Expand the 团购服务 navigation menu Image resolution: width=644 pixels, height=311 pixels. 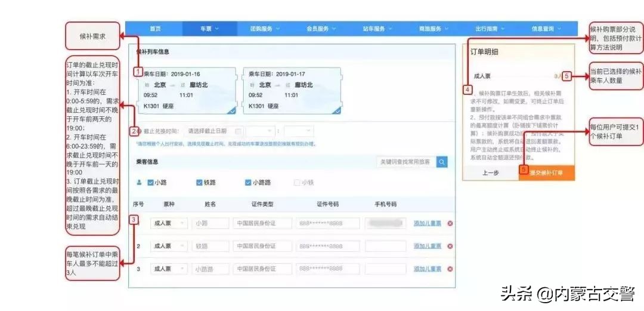[265, 29]
